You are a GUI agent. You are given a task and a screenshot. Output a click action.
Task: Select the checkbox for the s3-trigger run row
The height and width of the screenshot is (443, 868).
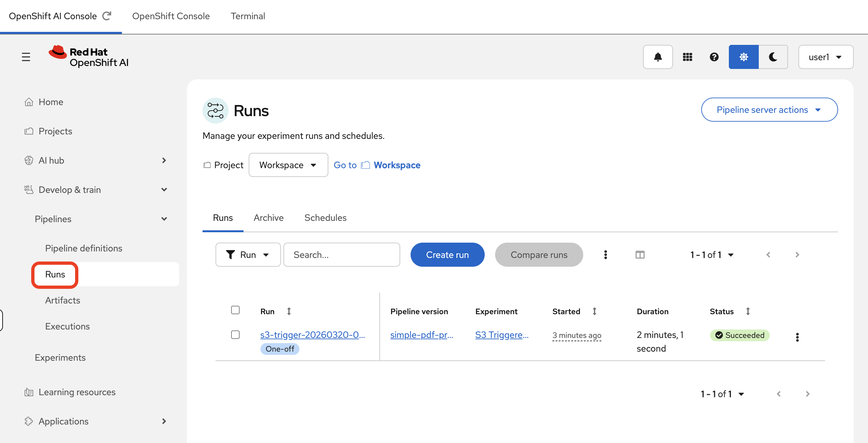coord(235,335)
